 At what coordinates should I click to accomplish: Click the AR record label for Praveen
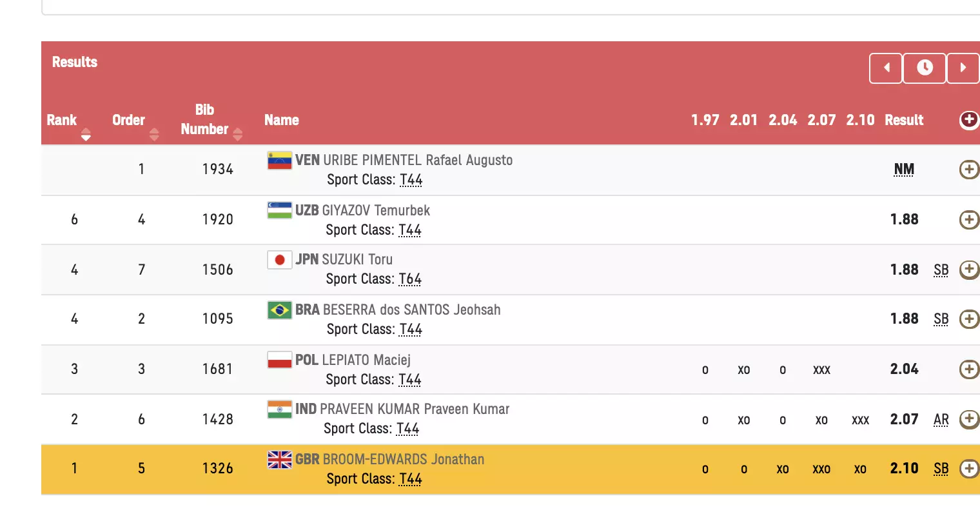[x=941, y=420]
